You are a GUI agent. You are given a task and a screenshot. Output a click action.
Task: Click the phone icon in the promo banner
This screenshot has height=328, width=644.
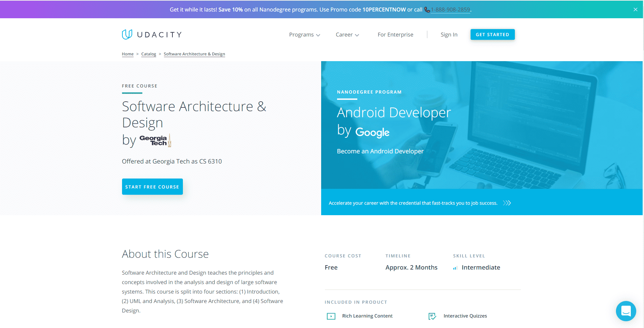coord(427,10)
